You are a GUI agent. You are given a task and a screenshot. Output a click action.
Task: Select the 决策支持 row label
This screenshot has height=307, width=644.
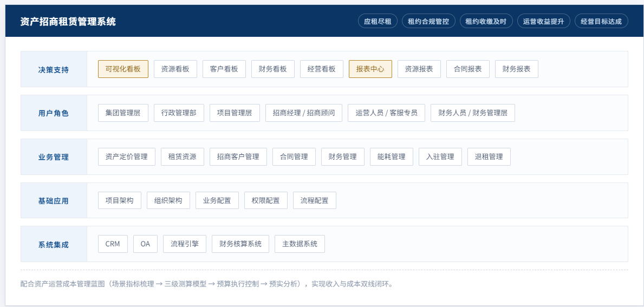(54, 69)
